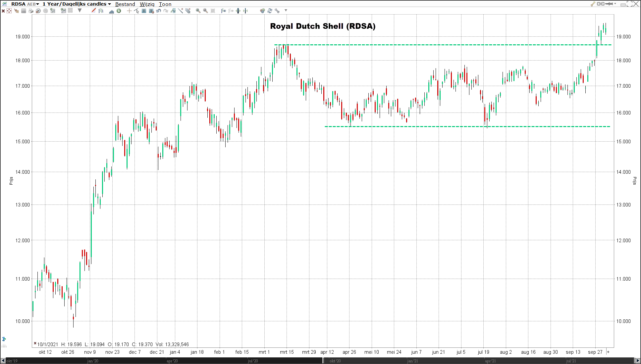Select the parallel lines channel tool
This screenshot has width=641, height=364.
coord(188,11)
